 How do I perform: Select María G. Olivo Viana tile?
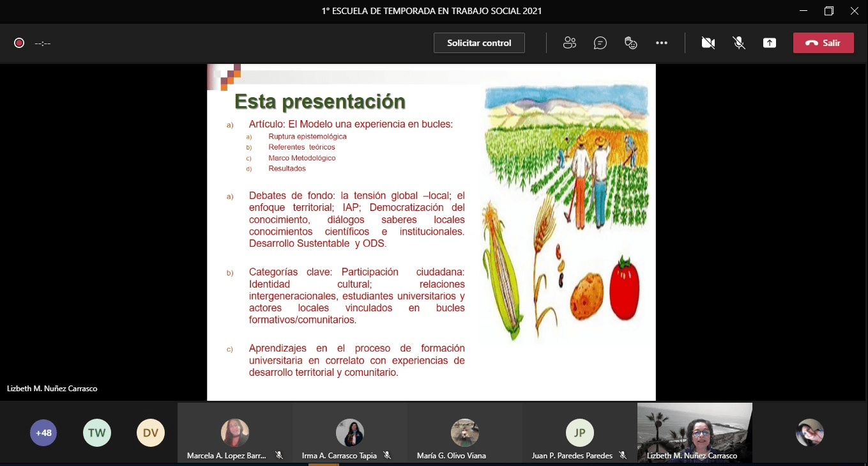[464, 433]
